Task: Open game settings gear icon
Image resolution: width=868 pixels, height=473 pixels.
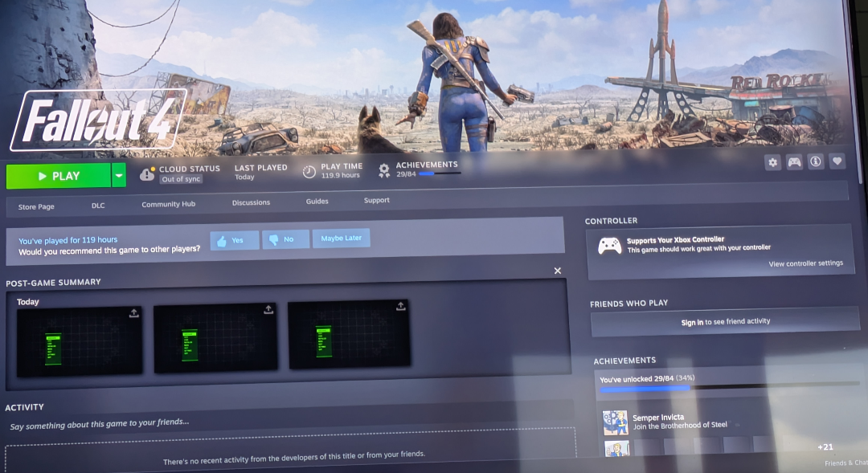Action: click(x=773, y=162)
